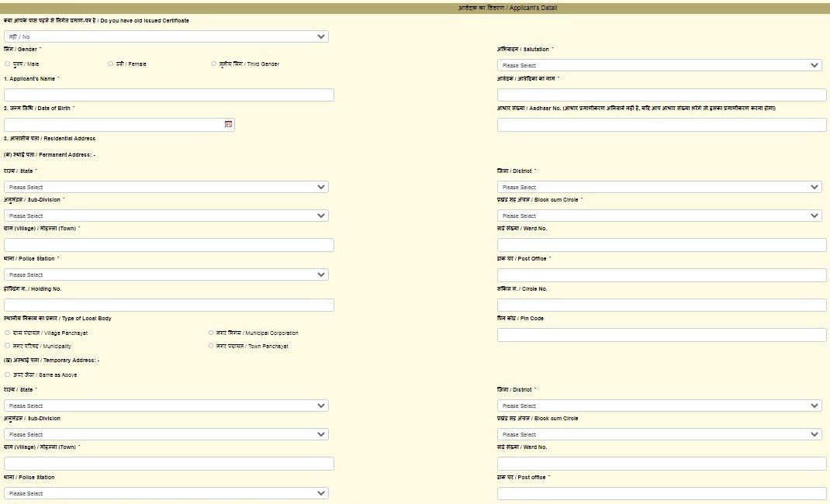Expand Permanent Address Block cum Circle dropdown

tap(659, 216)
